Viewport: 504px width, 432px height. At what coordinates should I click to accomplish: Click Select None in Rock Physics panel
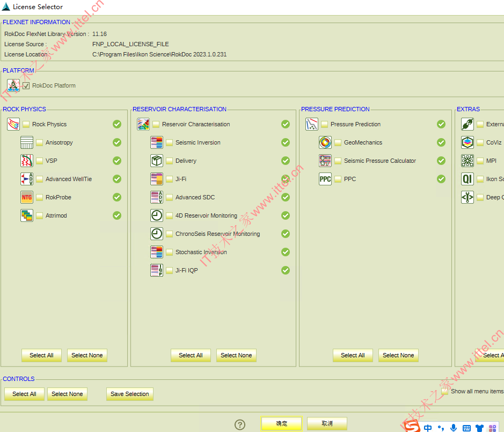(x=87, y=356)
